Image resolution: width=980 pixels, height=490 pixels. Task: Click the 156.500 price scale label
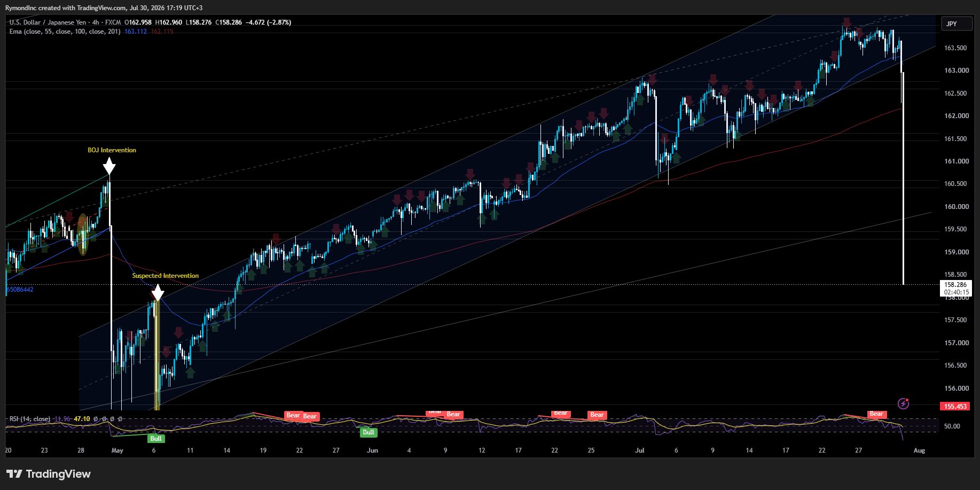click(955, 365)
